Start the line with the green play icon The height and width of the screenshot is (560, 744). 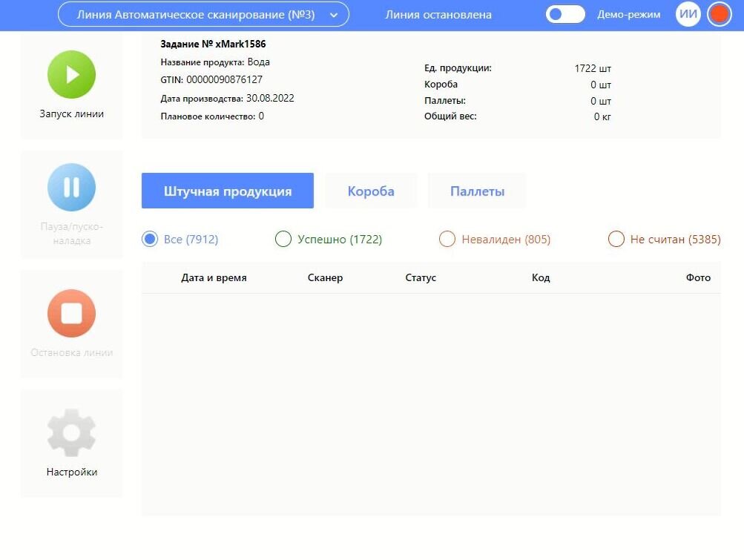coord(72,74)
